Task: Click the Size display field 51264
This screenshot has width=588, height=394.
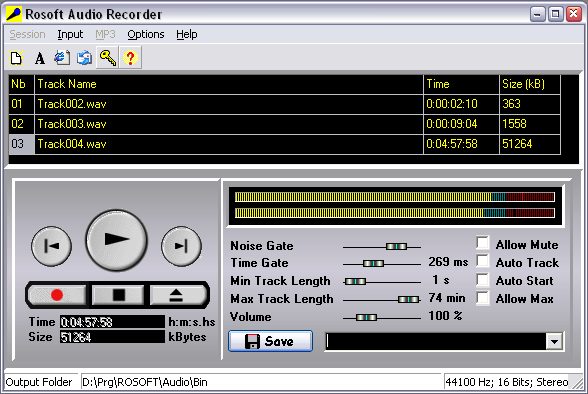Action: 112,337
